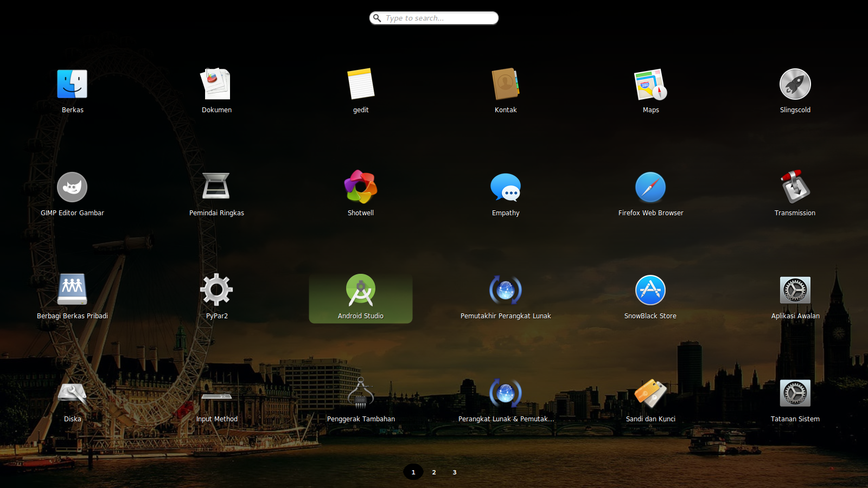
Task: Open Penggerak Tambahan drivers tool
Action: coord(361,393)
